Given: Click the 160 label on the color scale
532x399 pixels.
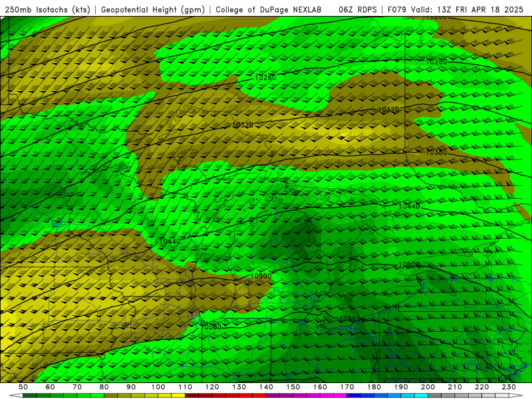Looking at the screenshot, I should [320, 387].
